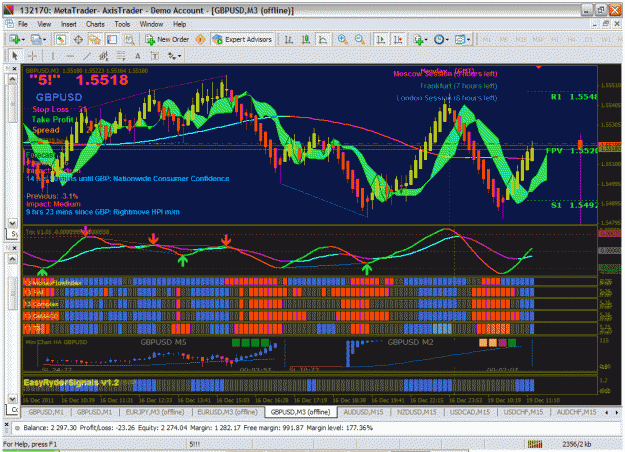Switch to candlestick chart display
The width and height of the screenshot is (625, 452).
tap(306, 39)
